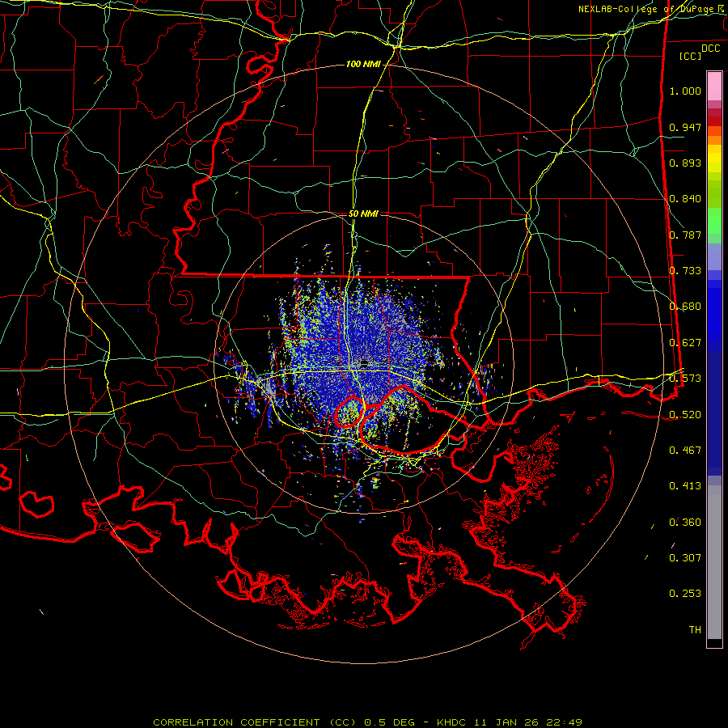Image resolution: width=728 pixels, height=728 pixels.
Task: Click the 1.000 value on the color scale
Action: [x=685, y=91]
